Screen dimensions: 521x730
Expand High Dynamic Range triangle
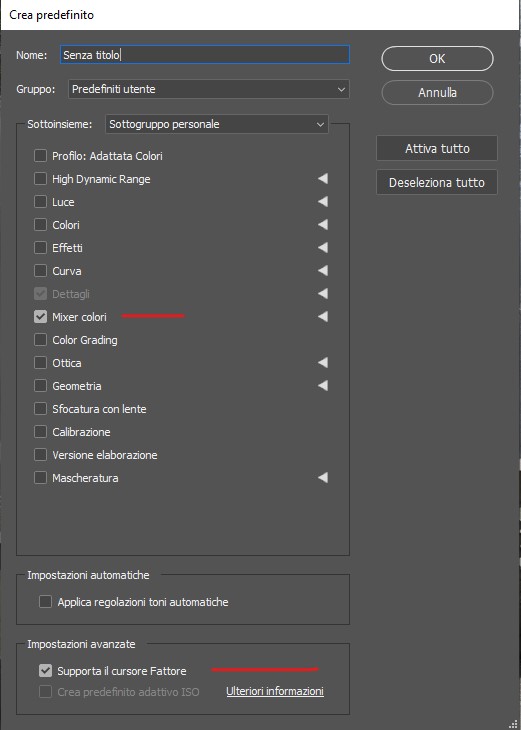(x=323, y=178)
